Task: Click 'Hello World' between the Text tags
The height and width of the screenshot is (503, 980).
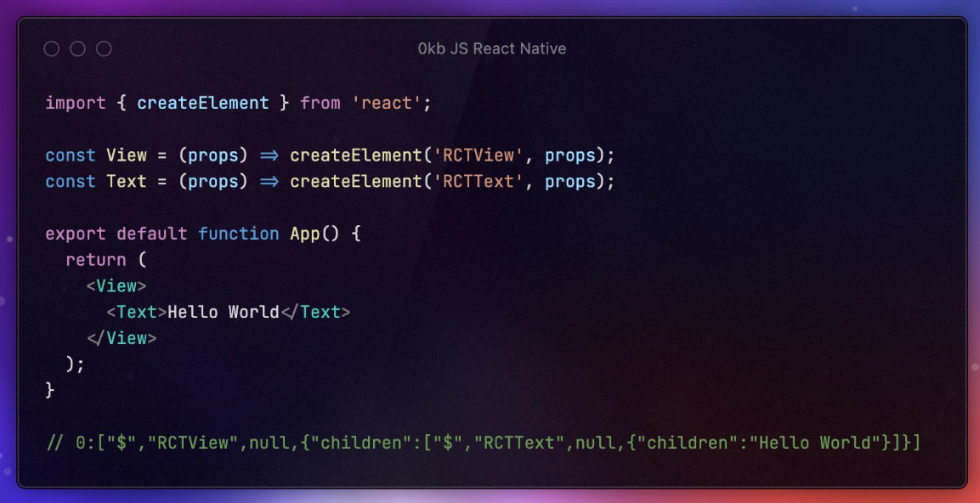Action: tap(224, 312)
